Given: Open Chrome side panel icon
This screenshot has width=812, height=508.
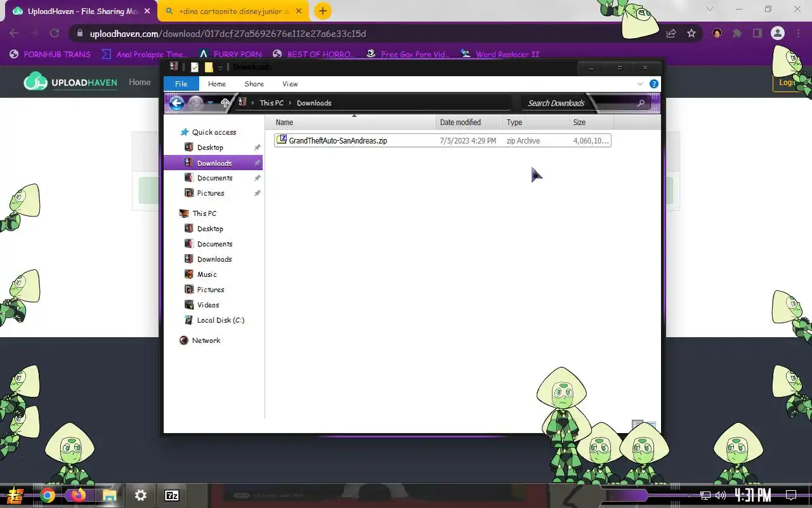Looking at the screenshot, I should pyautogui.click(x=757, y=33).
